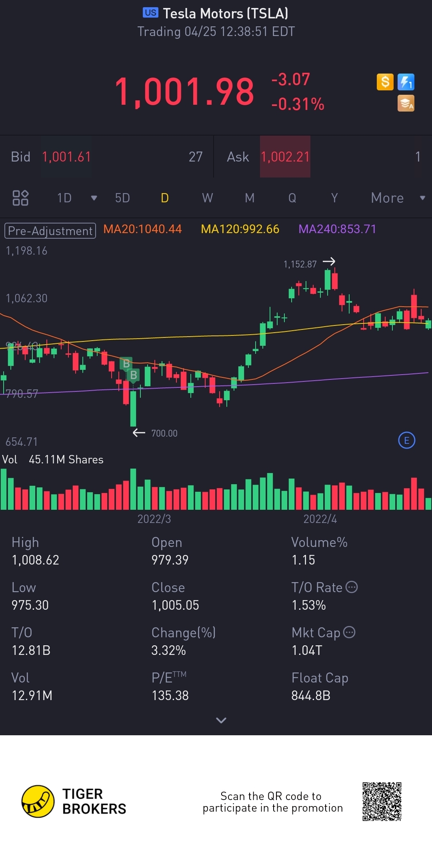This screenshot has width=432, height=868.
Task: Expand more stats with the down chevron
Action: pyautogui.click(x=221, y=720)
